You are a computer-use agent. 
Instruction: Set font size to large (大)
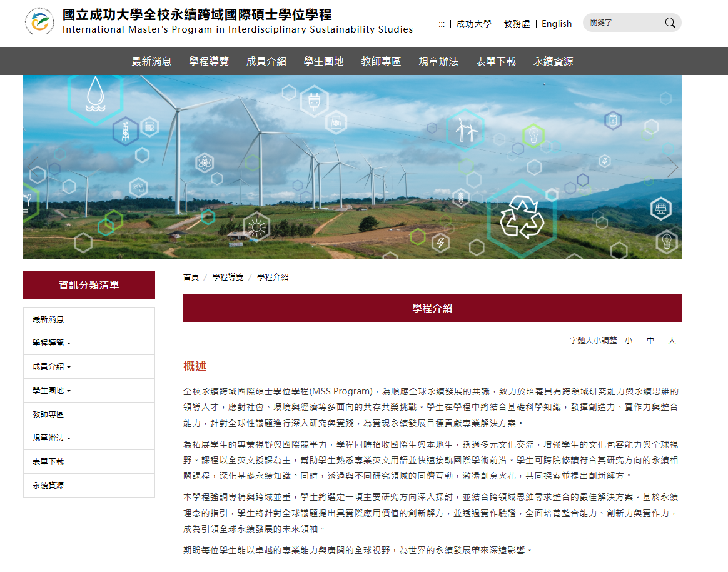pos(672,341)
